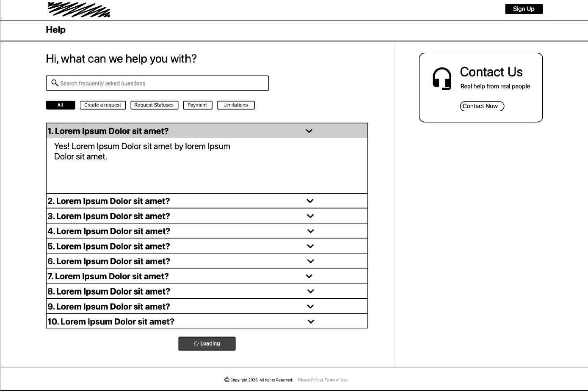Select the Limitations filter
The image size is (588, 392).
[x=236, y=105]
